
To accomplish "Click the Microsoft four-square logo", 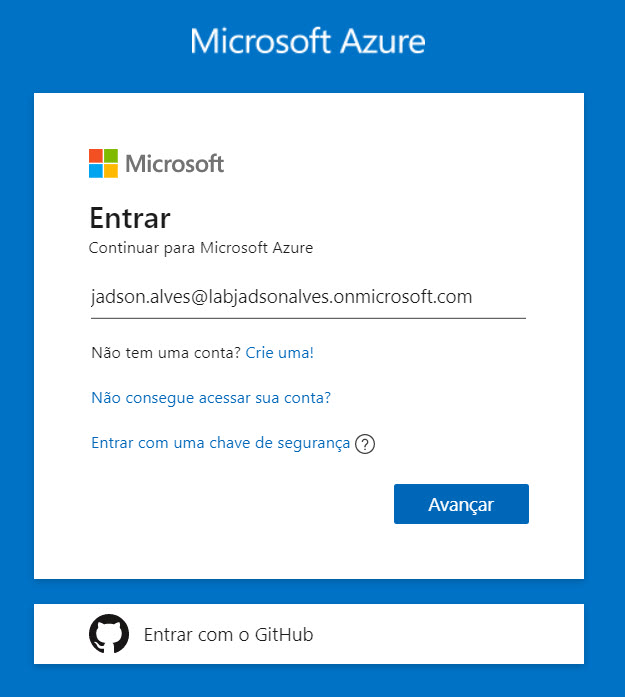I will click(x=103, y=163).
